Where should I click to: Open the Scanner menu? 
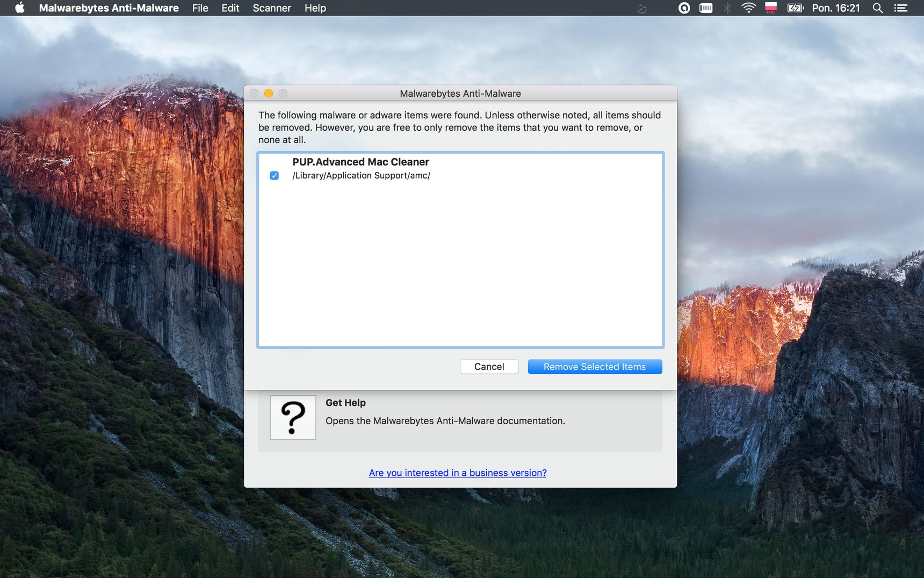272,8
